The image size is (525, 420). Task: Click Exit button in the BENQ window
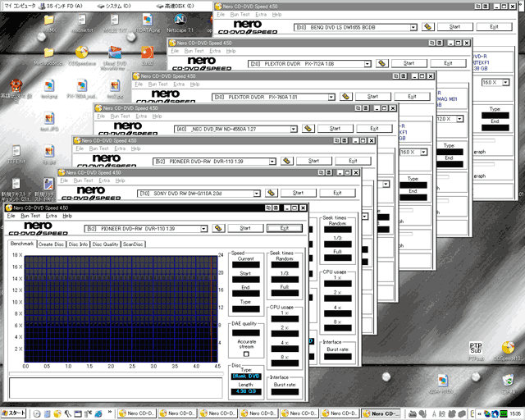[x=494, y=27]
